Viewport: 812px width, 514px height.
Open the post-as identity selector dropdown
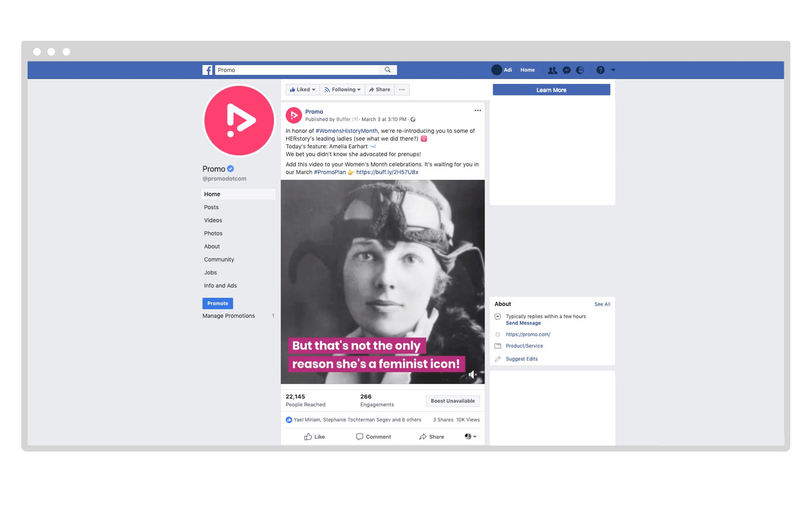pos(470,437)
